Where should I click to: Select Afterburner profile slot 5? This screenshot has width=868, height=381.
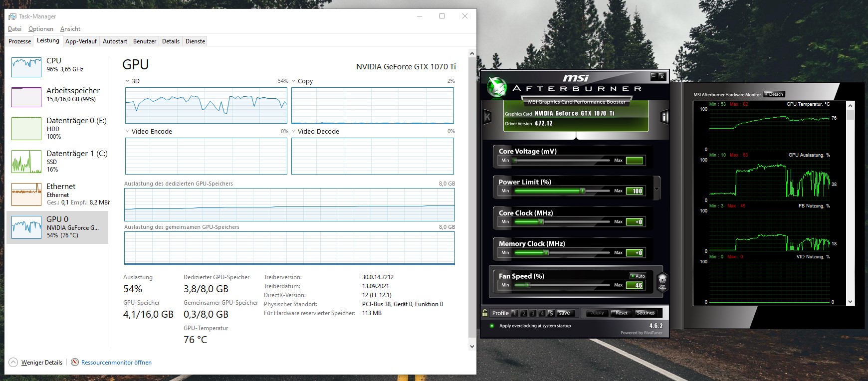point(551,313)
